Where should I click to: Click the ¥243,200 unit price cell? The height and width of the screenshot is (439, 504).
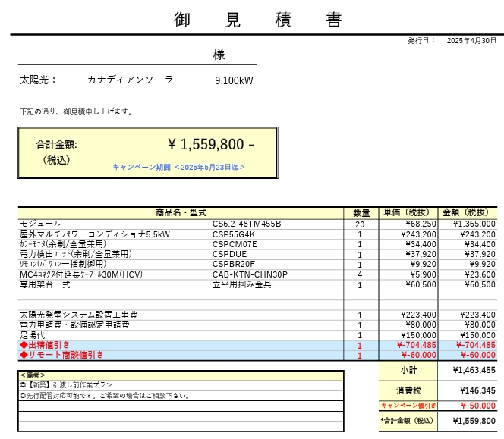[418, 234]
